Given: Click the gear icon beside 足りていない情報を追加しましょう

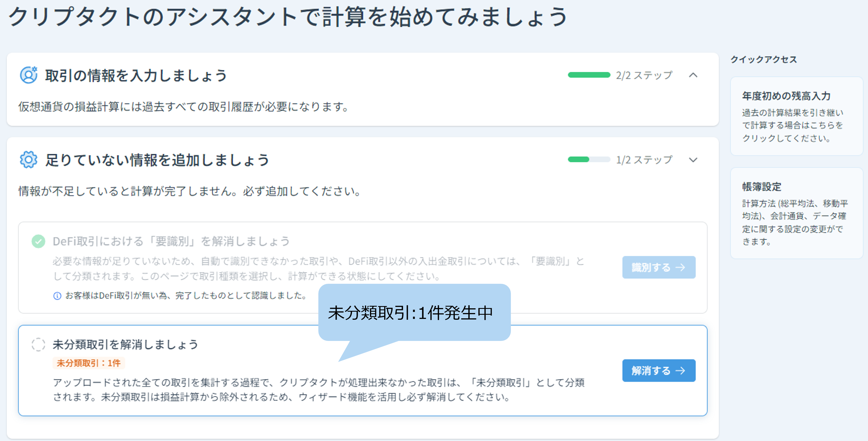Looking at the screenshot, I should [29, 159].
